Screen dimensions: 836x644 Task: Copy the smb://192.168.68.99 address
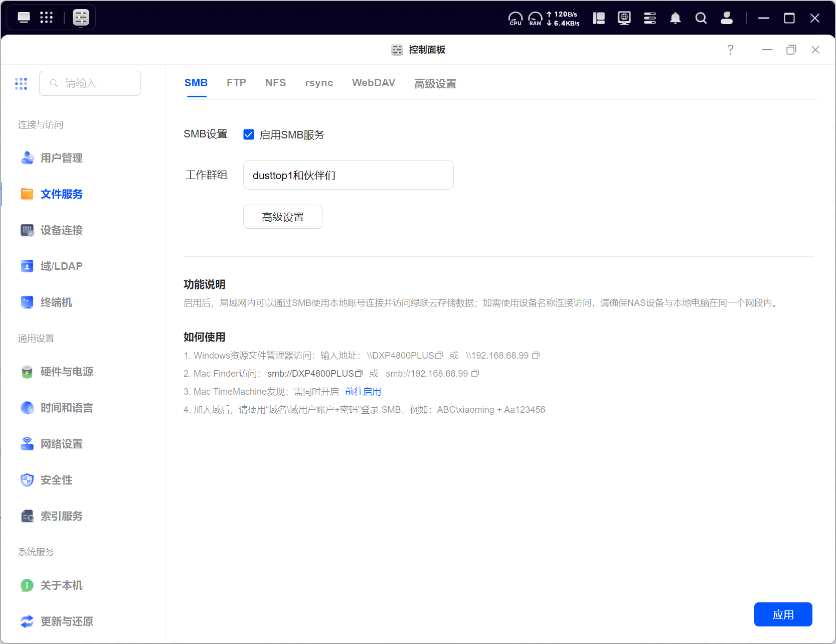[475, 374]
